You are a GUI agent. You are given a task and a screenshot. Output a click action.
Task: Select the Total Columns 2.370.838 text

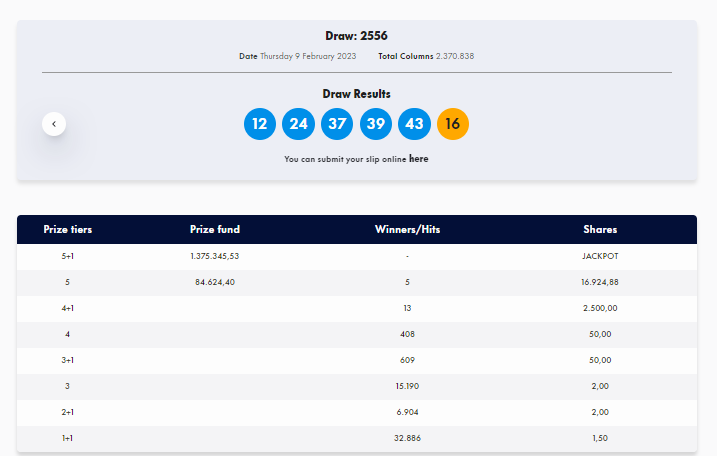[x=427, y=56]
